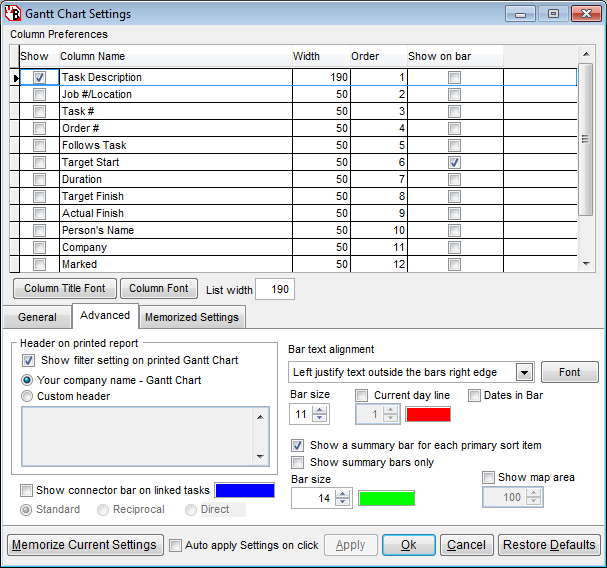607x568 pixels.
Task: Toggle Show summary bars only
Action: [x=298, y=462]
